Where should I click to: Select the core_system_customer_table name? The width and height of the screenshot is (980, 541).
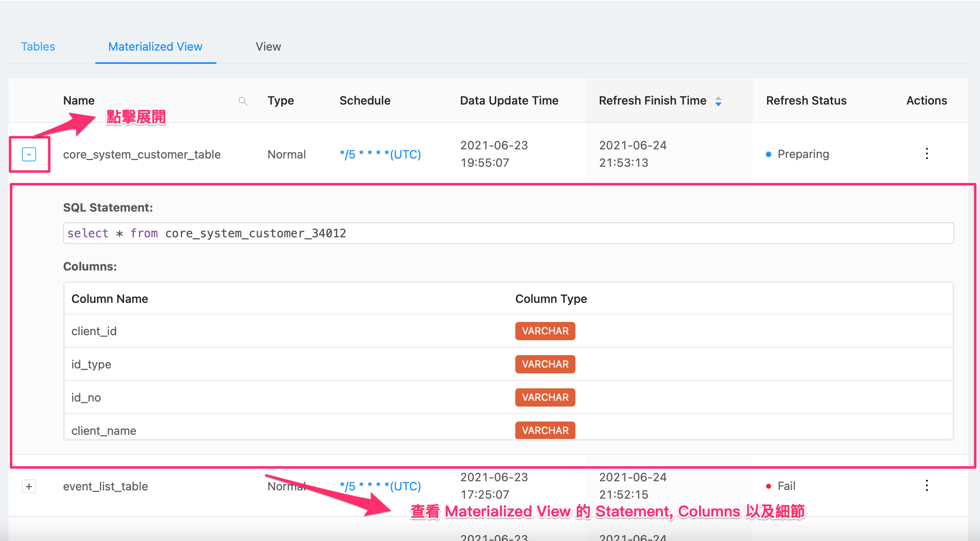click(x=142, y=154)
